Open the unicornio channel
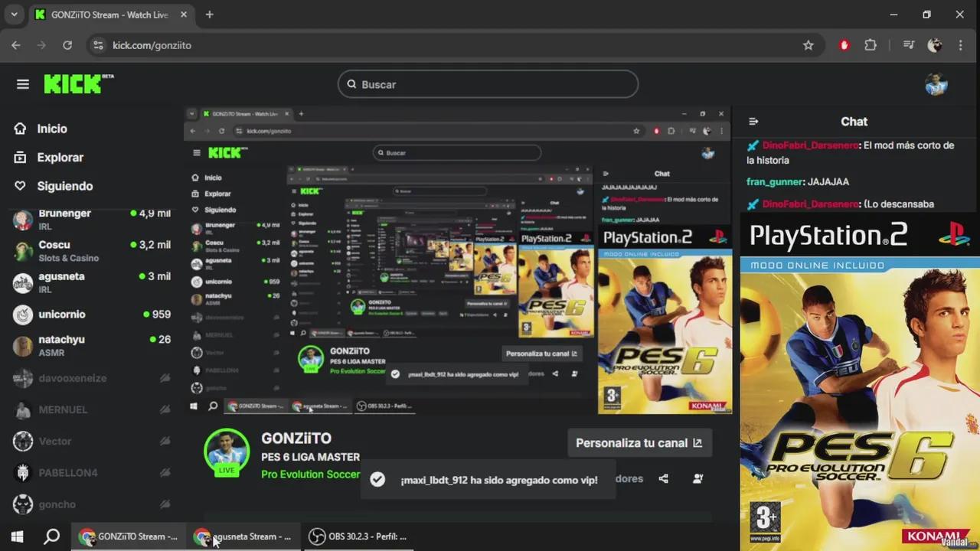This screenshot has width=980, height=551. (x=92, y=315)
